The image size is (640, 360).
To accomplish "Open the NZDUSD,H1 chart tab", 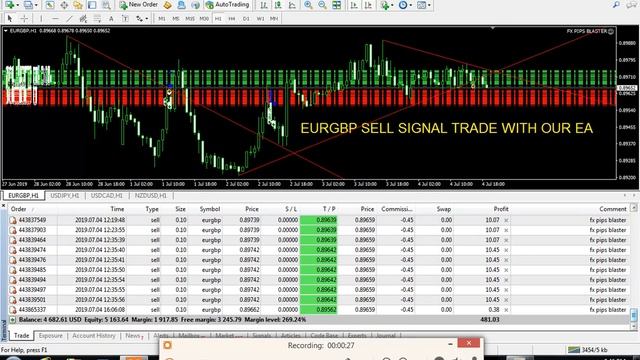I will tap(151, 196).
